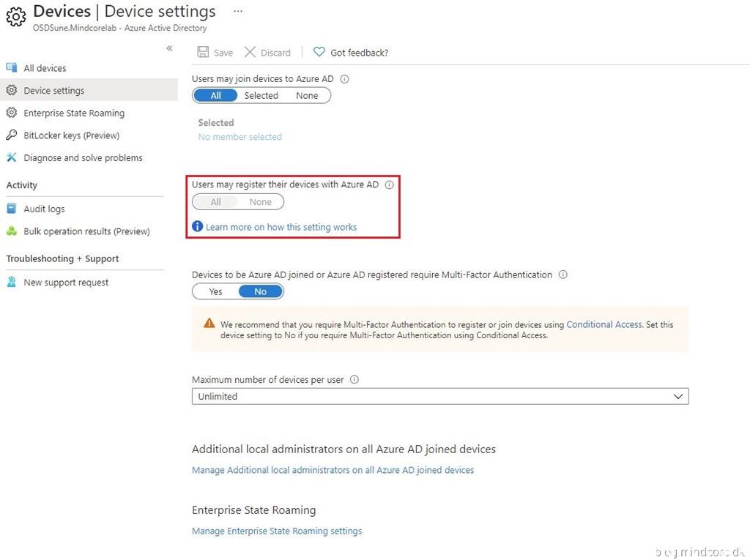750x560 pixels.
Task: Click info icon beside Maximum number of devices
Action: [x=354, y=380]
